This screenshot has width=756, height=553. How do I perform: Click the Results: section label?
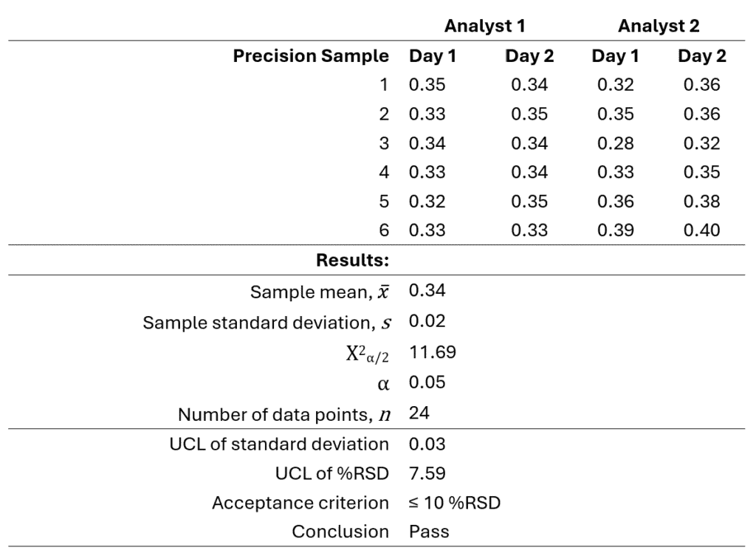coord(352,261)
